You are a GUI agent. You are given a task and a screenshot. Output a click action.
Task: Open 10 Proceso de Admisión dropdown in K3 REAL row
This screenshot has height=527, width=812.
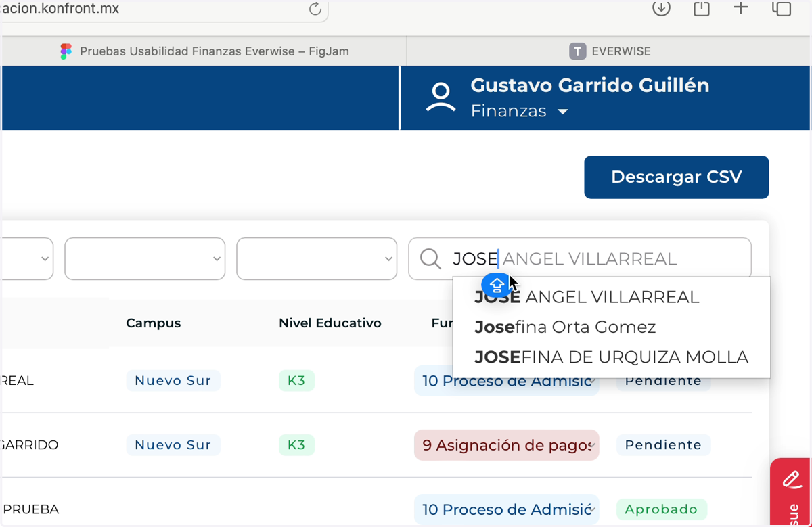[507, 381]
